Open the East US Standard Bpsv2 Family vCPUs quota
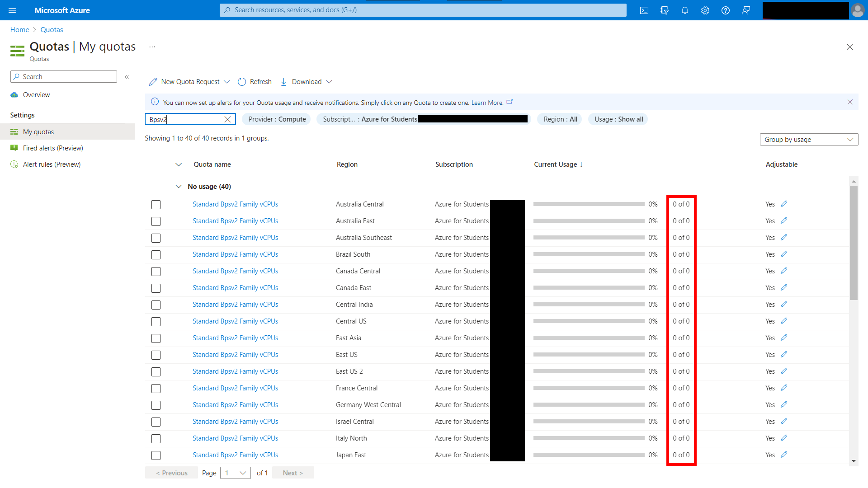 click(235, 355)
